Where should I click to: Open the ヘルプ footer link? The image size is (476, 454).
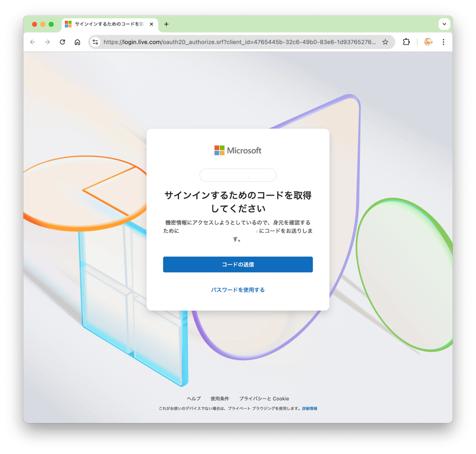pyautogui.click(x=194, y=398)
